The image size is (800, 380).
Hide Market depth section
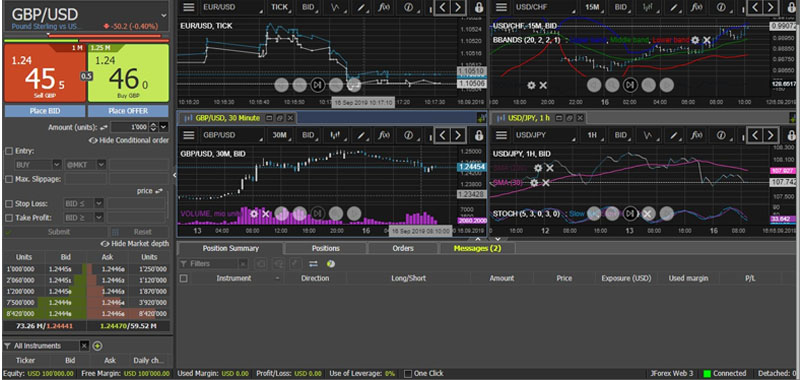pos(135,244)
